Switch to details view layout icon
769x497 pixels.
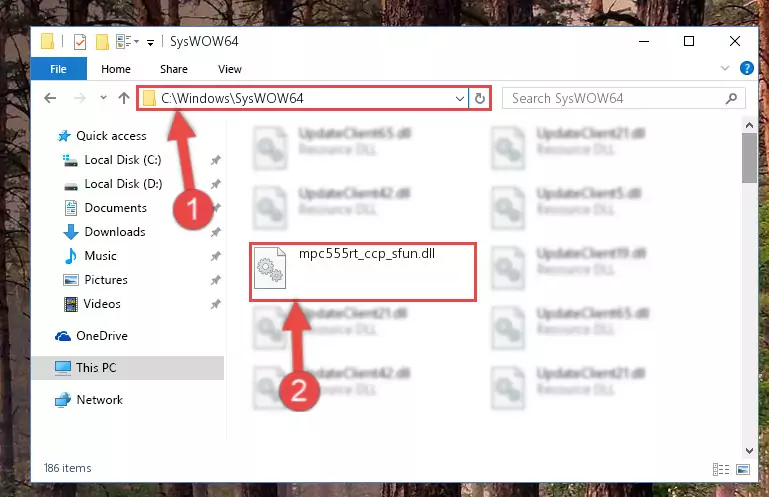pos(720,470)
